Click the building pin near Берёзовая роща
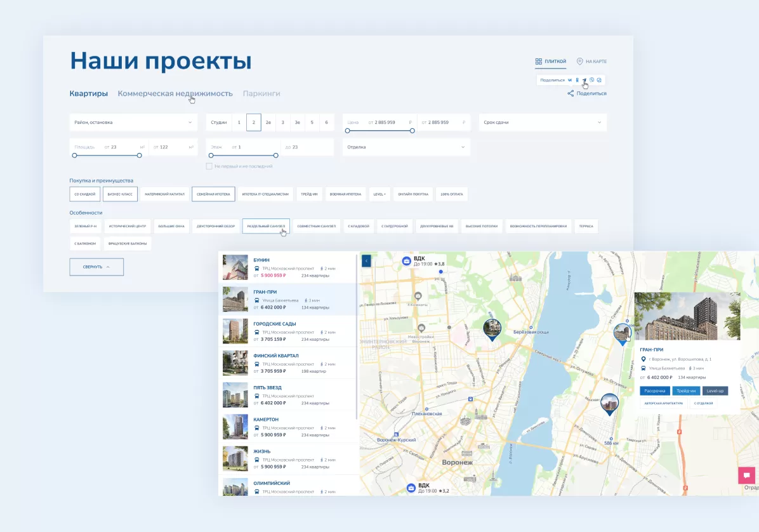The width and height of the screenshot is (759, 532). (x=492, y=329)
